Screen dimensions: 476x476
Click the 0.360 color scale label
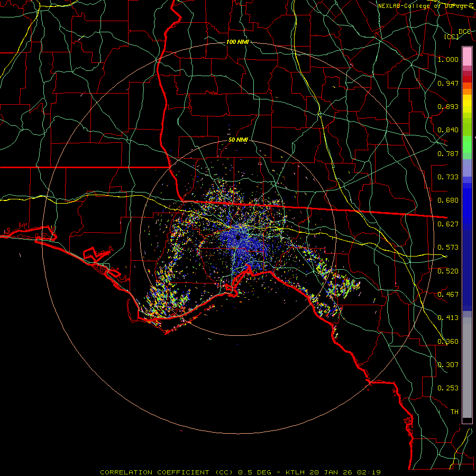coord(448,342)
